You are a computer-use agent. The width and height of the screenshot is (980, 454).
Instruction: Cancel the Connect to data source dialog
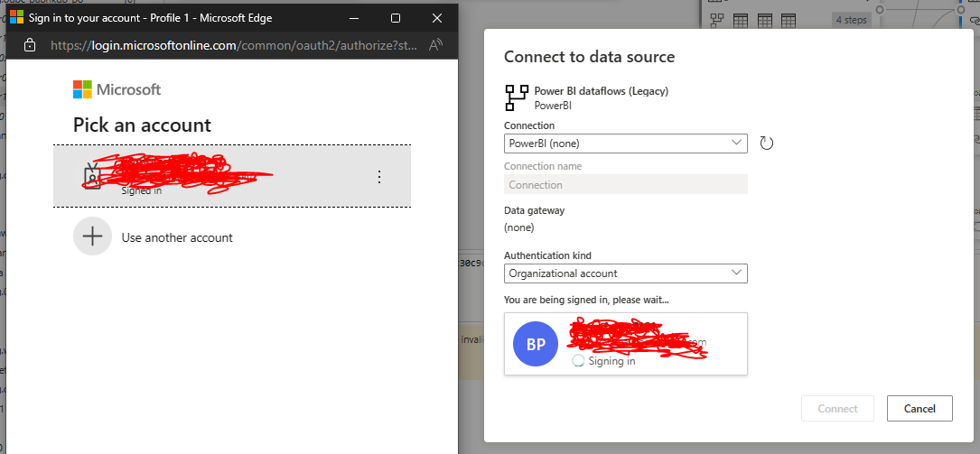919,408
